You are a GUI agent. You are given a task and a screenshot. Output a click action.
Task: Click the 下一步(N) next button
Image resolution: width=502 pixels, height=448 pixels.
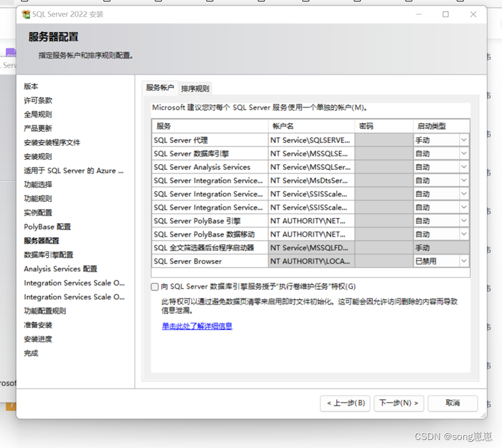click(x=399, y=403)
